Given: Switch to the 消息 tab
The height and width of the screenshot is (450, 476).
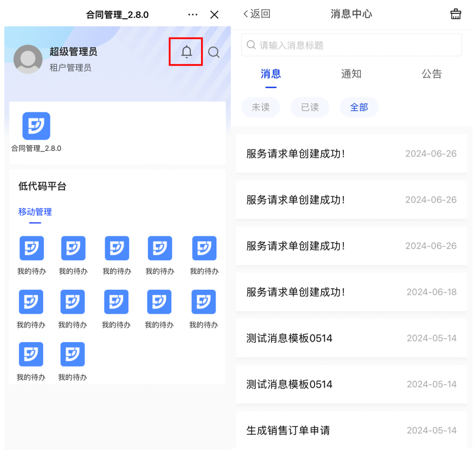Looking at the screenshot, I should [271, 74].
